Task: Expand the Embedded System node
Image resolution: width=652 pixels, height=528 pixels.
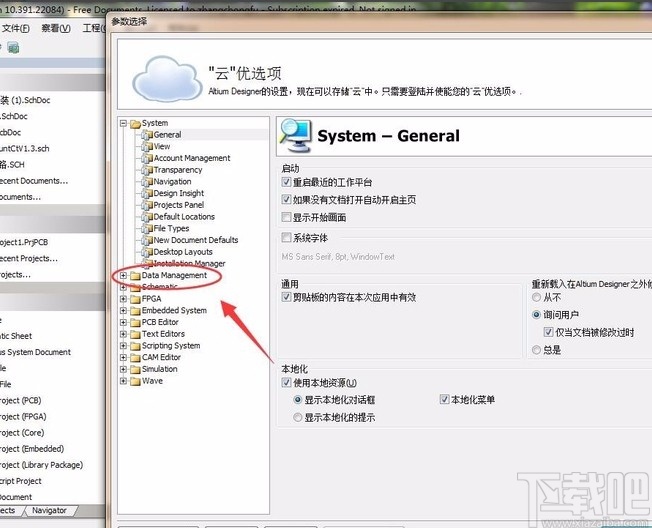Action: tap(123, 311)
